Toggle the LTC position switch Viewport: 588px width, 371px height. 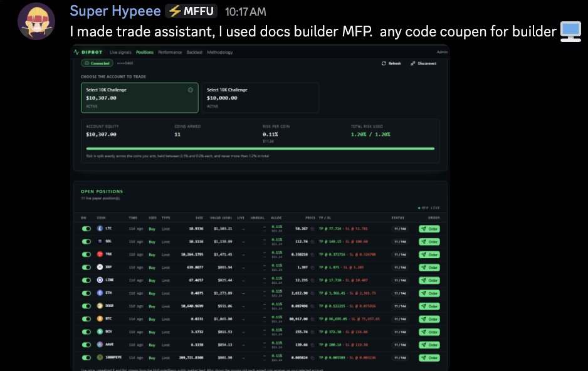[87, 229]
